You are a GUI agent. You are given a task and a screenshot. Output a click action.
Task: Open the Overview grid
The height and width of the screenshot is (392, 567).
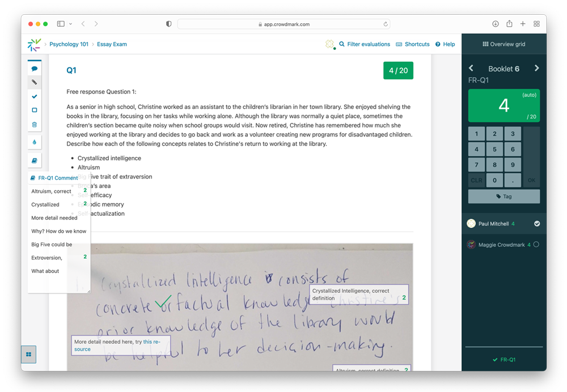(x=503, y=44)
